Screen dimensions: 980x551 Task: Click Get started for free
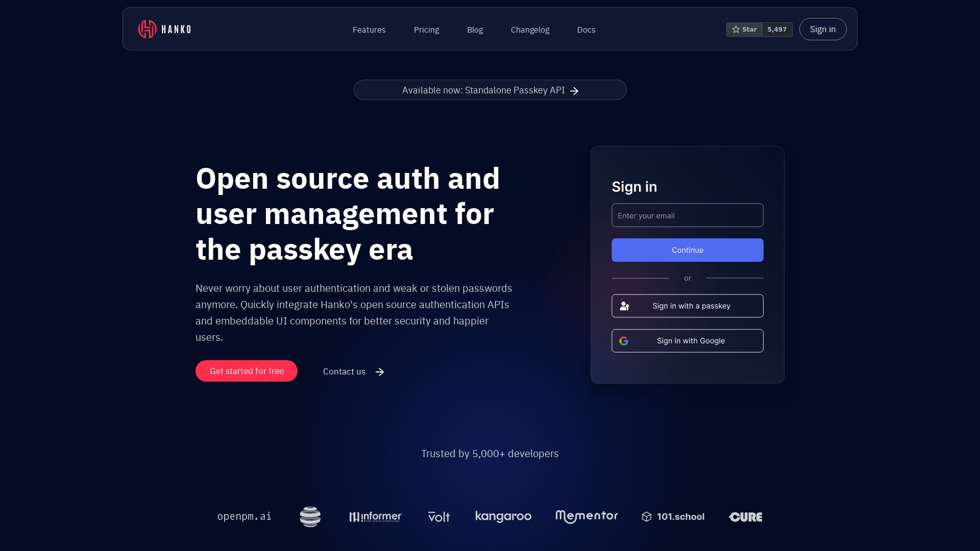click(247, 371)
